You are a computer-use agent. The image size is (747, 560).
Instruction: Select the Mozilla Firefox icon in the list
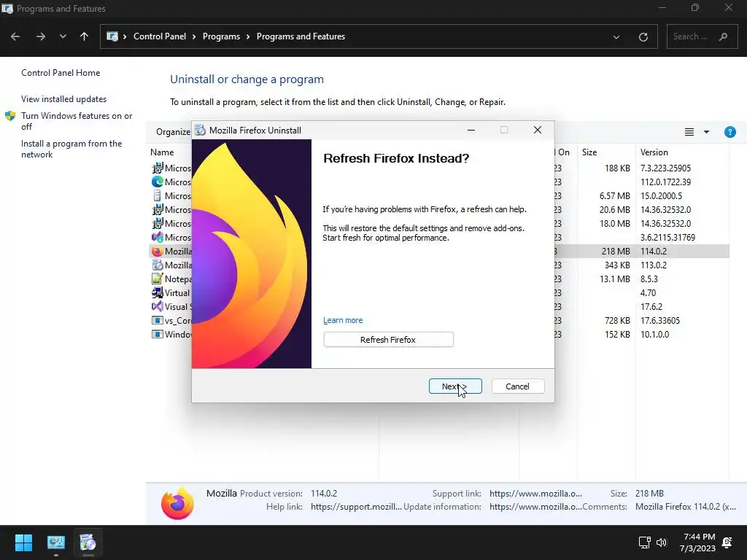click(x=158, y=252)
